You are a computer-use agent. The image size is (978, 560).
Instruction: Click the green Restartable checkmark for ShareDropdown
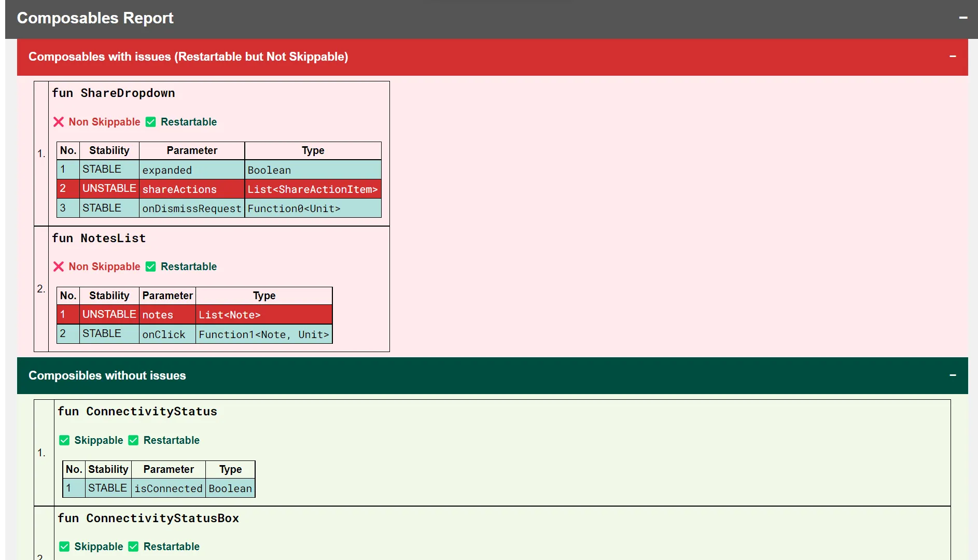coord(150,122)
